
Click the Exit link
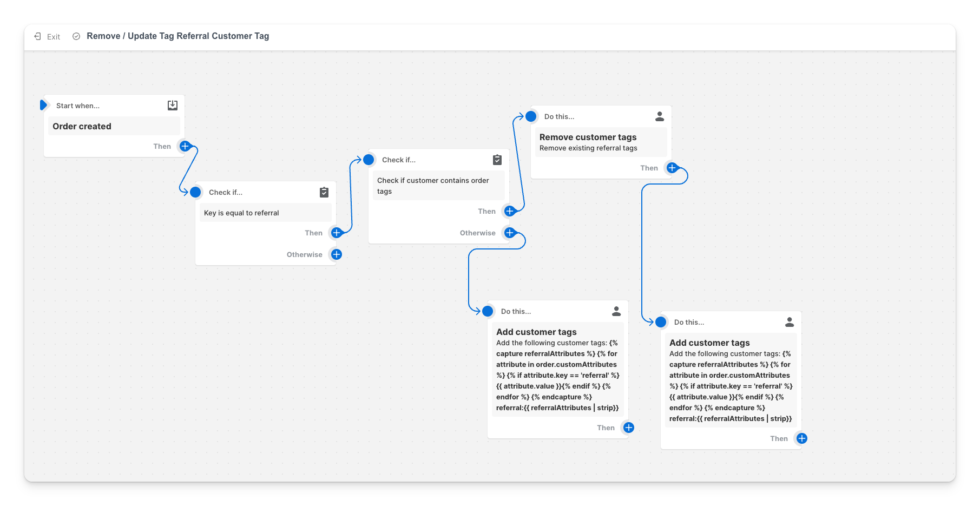[53, 36]
